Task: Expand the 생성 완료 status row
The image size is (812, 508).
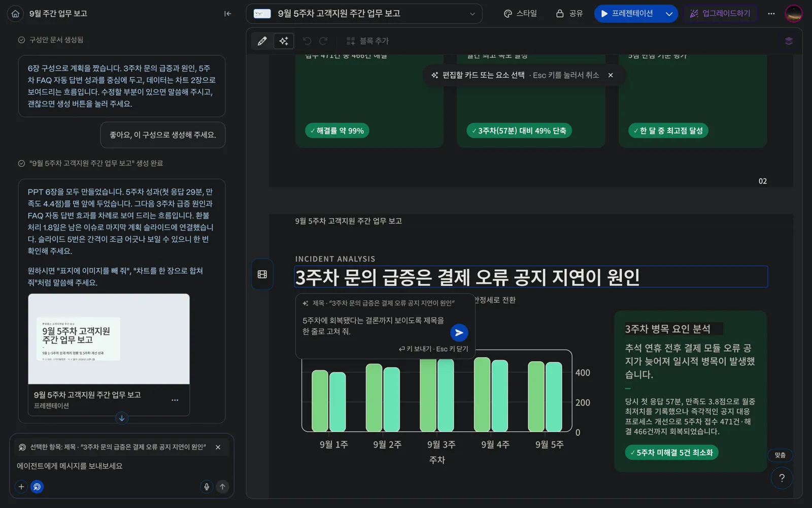Action: click(90, 163)
